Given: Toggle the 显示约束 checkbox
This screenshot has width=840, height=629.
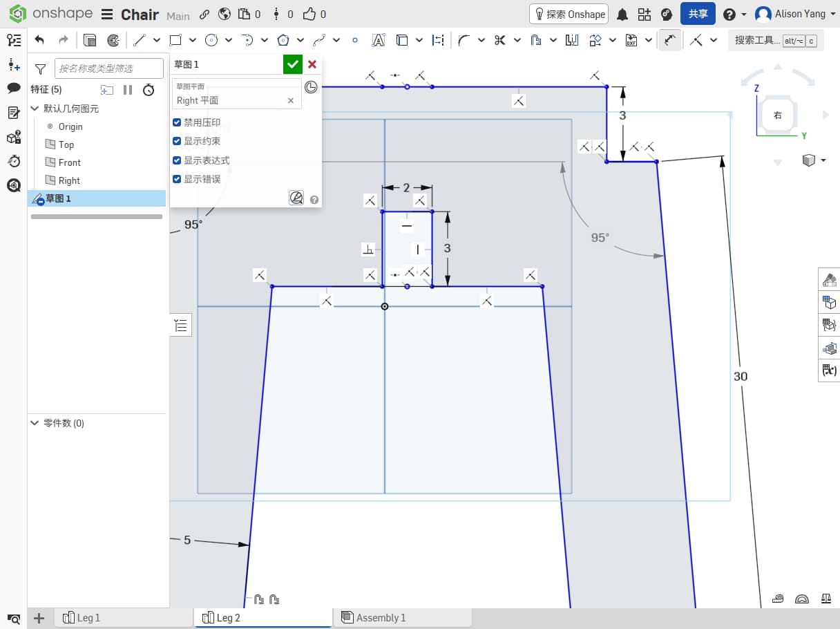Looking at the screenshot, I should pos(177,141).
